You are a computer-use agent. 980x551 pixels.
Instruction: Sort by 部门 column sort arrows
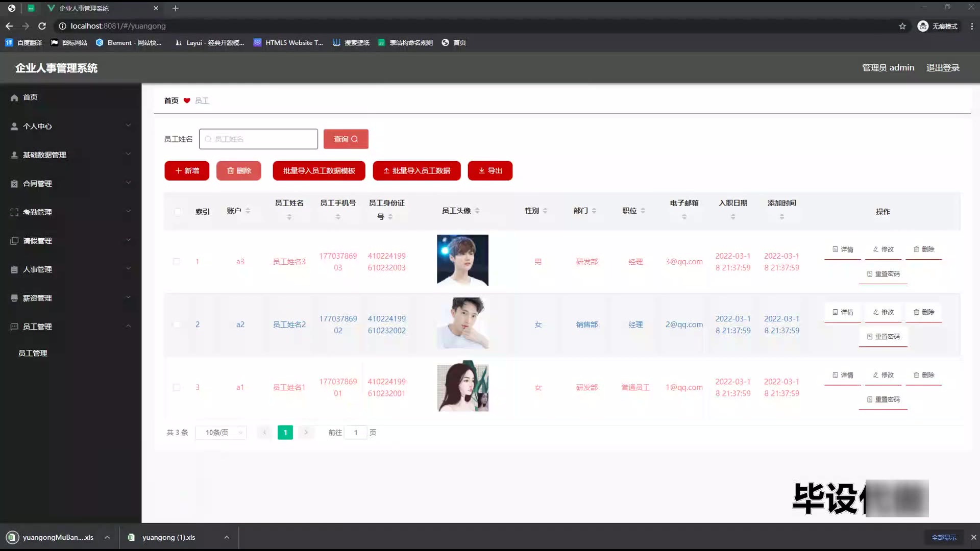(x=594, y=211)
